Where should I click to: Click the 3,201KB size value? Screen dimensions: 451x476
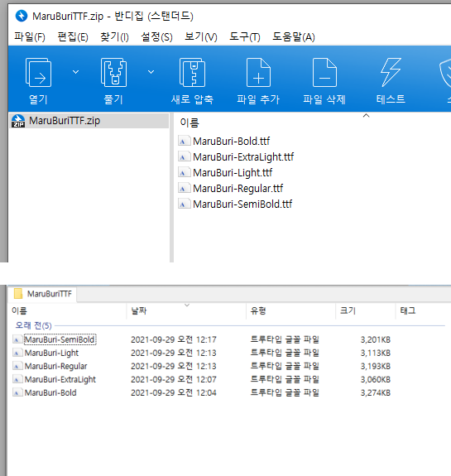point(376,339)
